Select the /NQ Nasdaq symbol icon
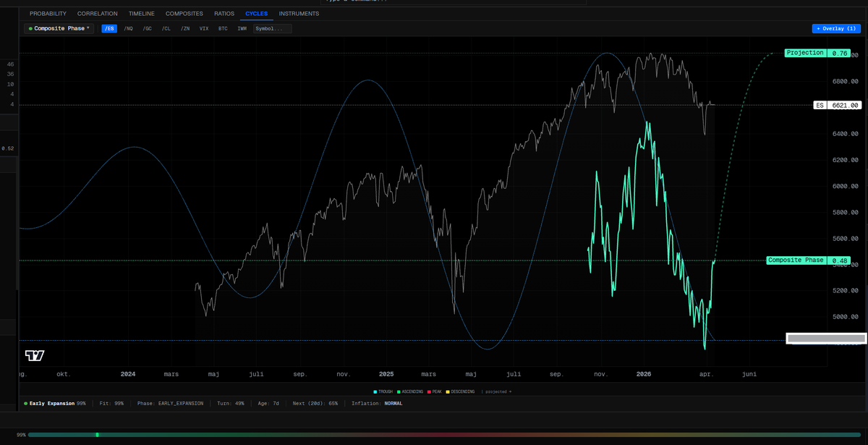 coord(129,28)
